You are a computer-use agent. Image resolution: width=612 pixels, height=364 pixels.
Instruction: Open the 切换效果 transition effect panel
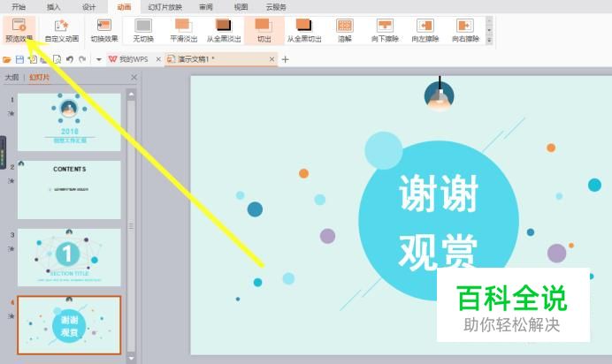(103, 30)
